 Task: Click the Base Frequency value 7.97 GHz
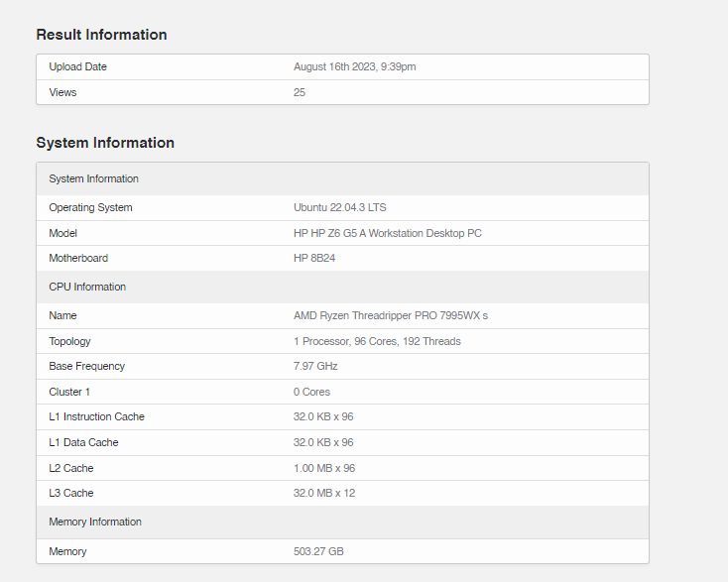click(x=315, y=366)
